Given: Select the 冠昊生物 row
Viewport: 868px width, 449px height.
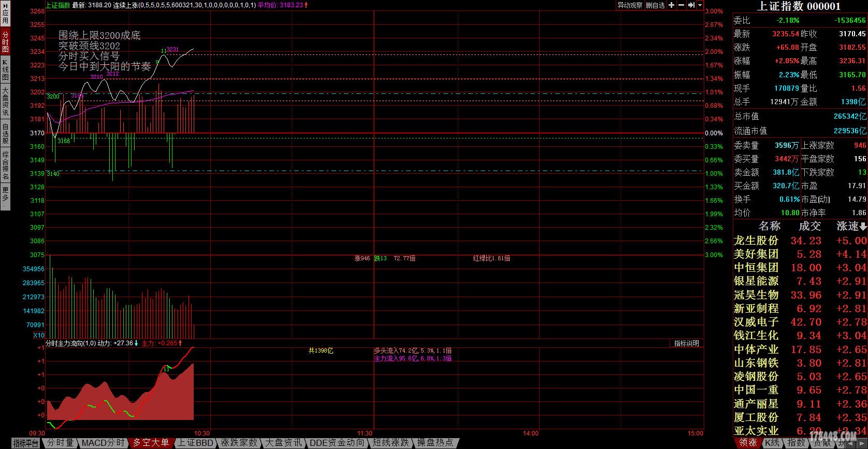Looking at the screenshot, I should 800,295.
